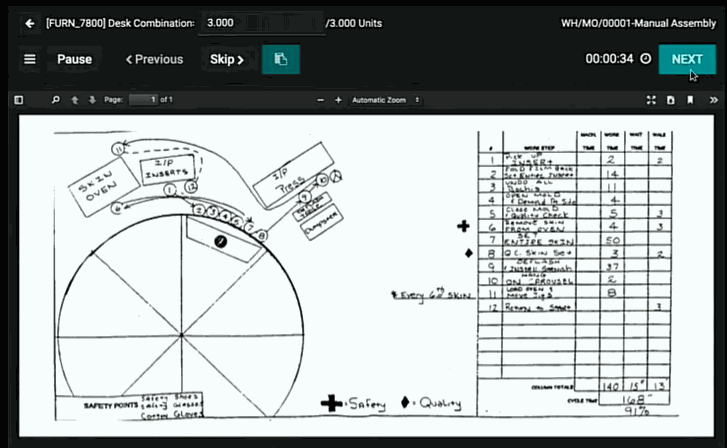
Task: Zoom in with plus icon
Action: 338,100
